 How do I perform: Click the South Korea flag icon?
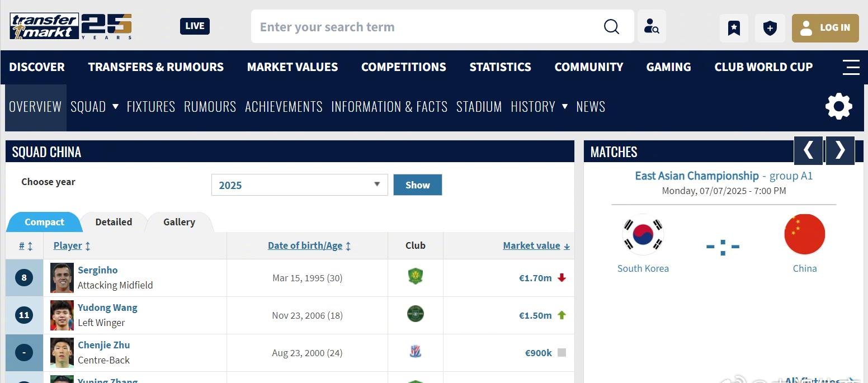pyautogui.click(x=643, y=234)
